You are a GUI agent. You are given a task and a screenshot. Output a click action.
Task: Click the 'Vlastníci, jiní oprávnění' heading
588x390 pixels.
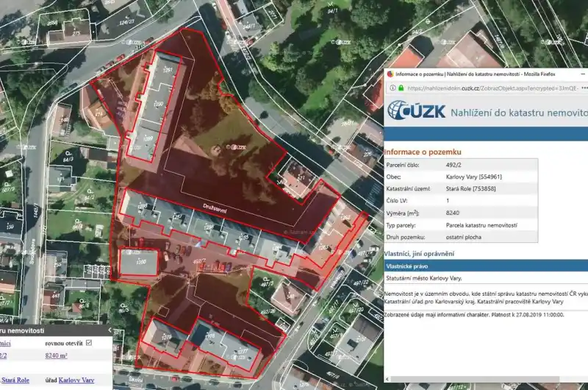[x=419, y=254]
